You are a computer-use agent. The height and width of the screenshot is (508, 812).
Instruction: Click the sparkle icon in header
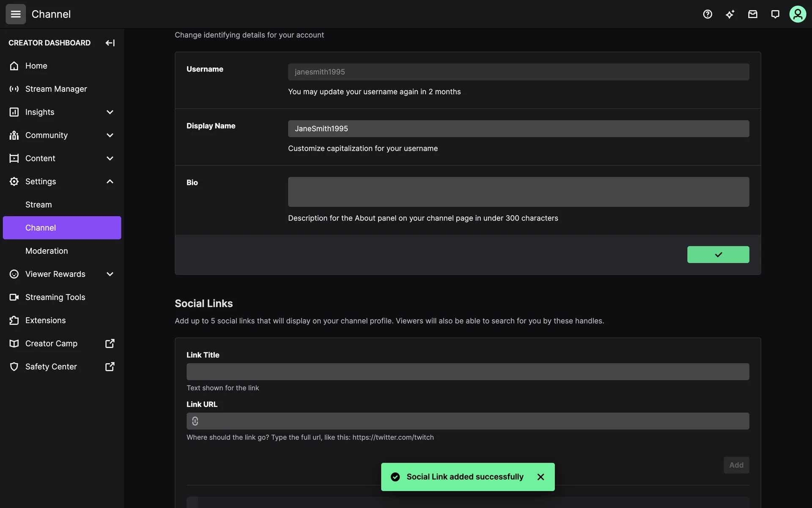[730, 14]
